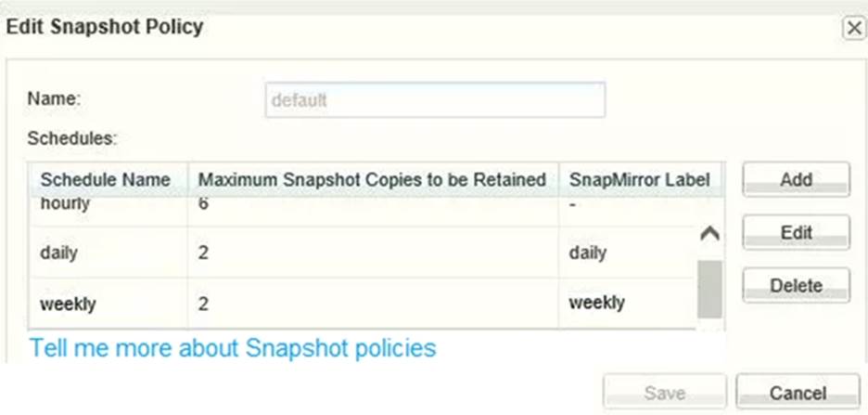Click the Delete schedule button
This screenshot has height=415, width=868.
(x=796, y=286)
